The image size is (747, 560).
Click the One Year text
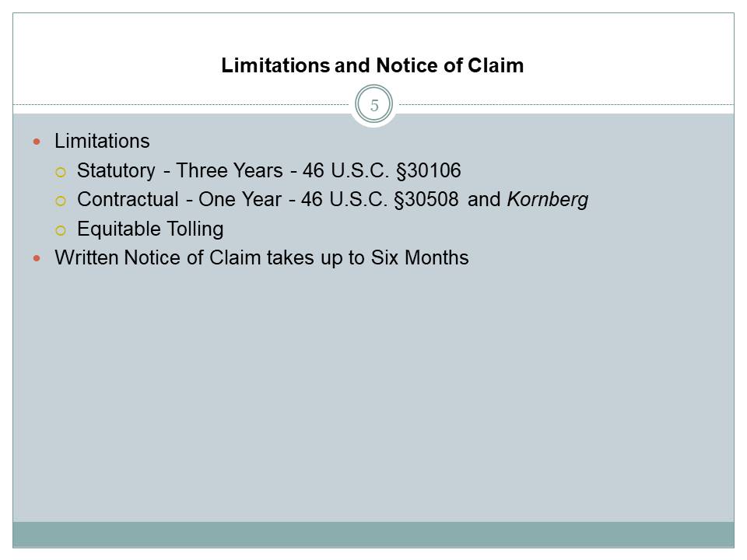[240, 200]
